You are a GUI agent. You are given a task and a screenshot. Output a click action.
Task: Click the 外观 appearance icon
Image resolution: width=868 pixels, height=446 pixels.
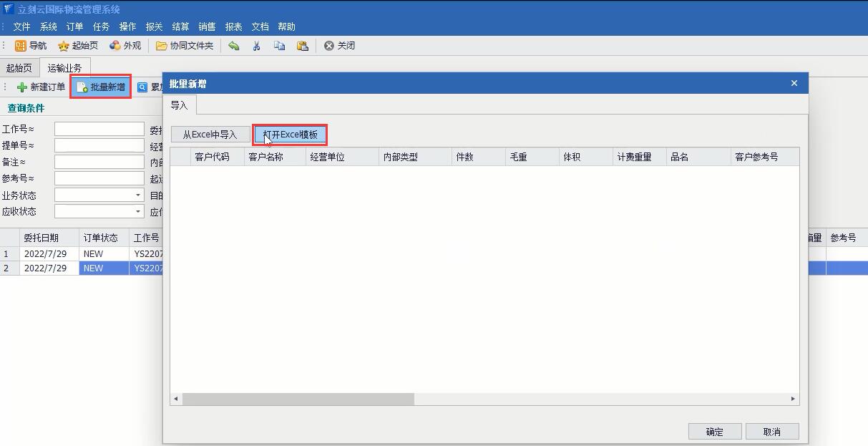coord(115,46)
